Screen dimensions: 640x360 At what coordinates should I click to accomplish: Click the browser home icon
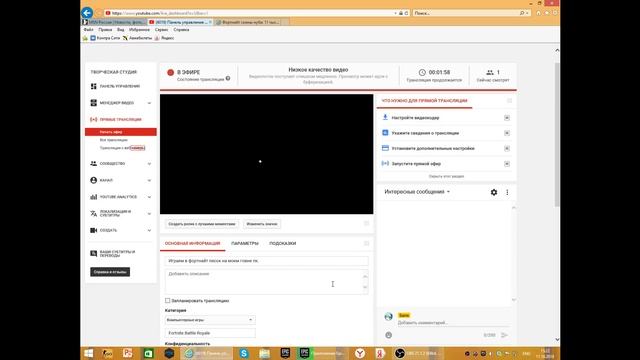click(x=538, y=13)
